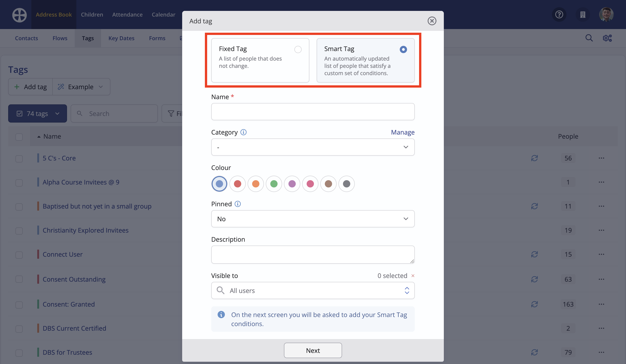
Task: Open the Address Book menu
Action: coord(54,15)
